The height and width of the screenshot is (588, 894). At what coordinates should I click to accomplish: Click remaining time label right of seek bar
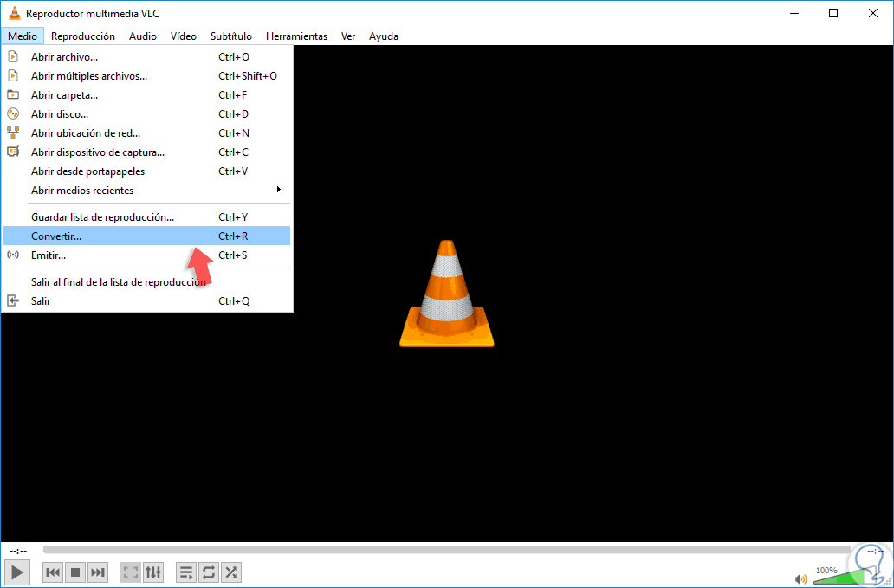click(x=875, y=551)
